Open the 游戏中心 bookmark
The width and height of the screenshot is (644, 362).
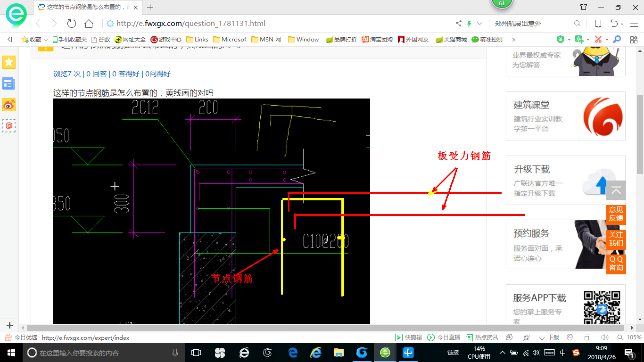click(x=166, y=40)
